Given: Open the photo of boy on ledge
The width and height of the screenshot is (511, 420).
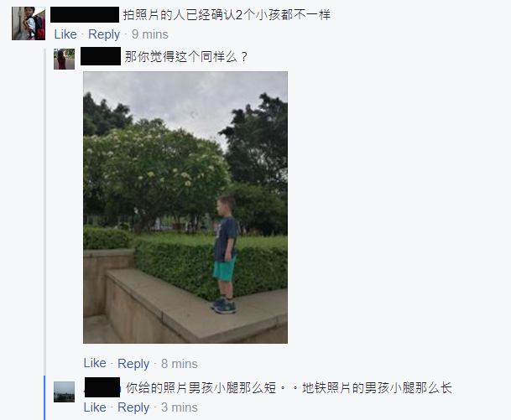Looking at the screenshot, I should [x=185, y=207].
